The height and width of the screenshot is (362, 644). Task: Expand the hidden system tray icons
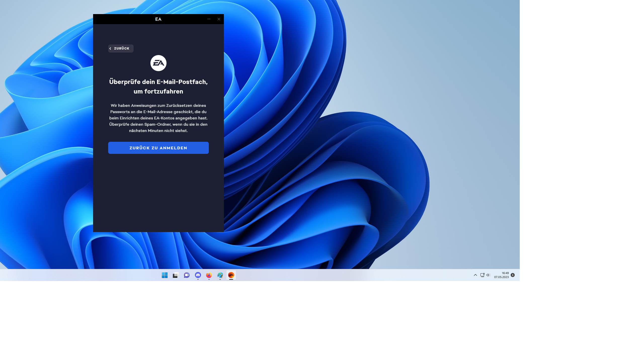pos(475,275)
